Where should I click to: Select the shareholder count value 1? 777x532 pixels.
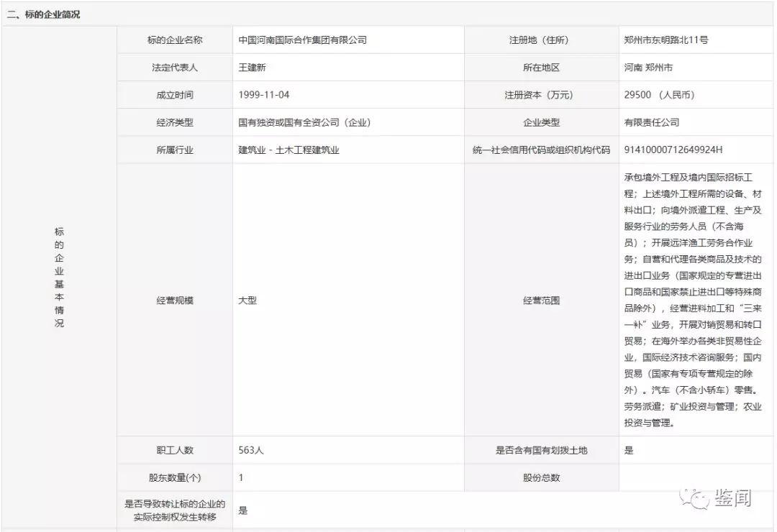pos(240,477)
